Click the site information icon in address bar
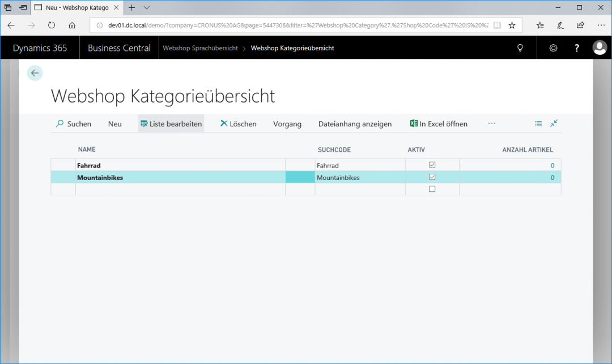 tap(100, 25)
